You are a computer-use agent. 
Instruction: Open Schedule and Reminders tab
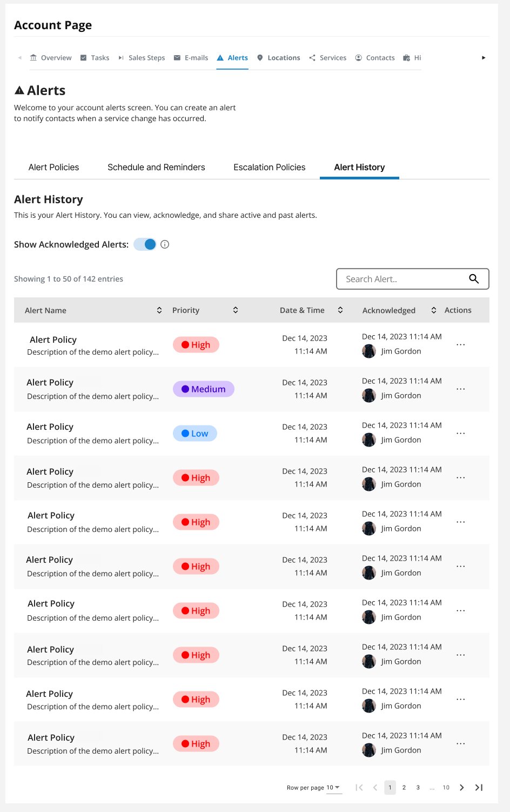pos(156,168)
